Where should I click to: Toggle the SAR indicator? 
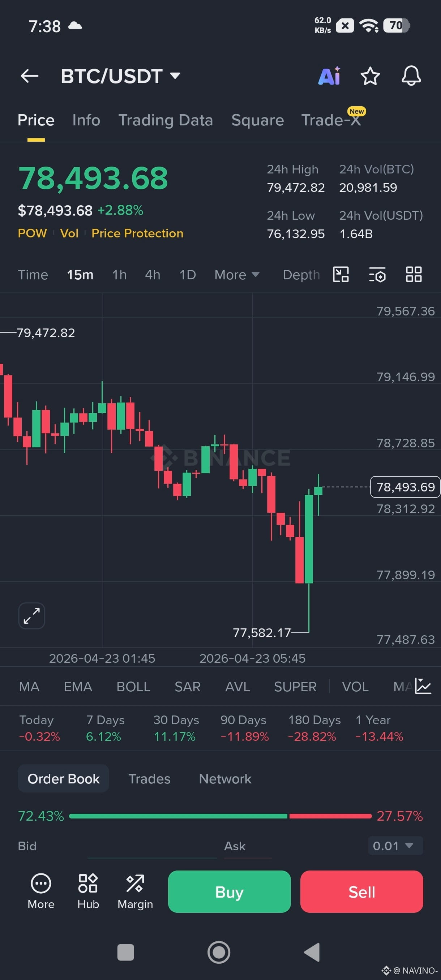point(188,687)
